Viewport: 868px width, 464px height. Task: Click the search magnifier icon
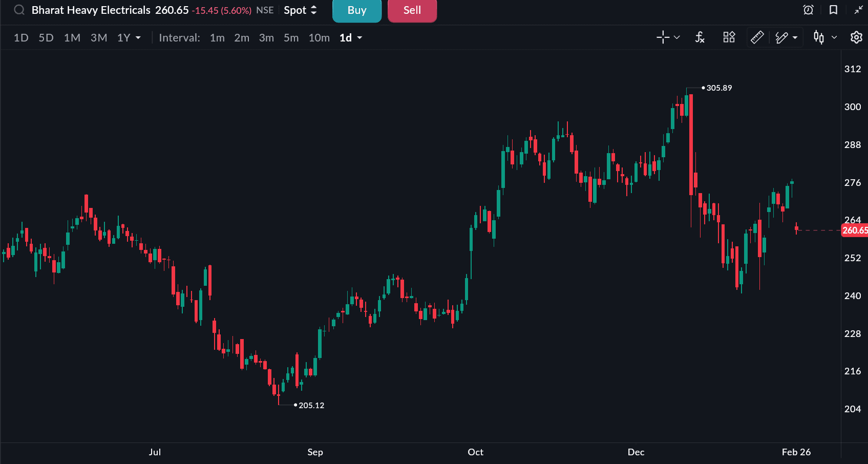coord(19,10)
